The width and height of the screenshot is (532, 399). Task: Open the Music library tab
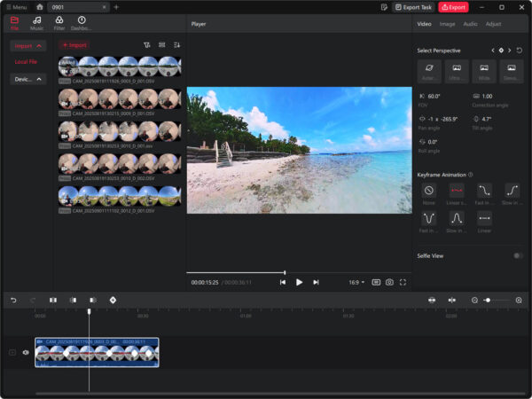tap(36, 23)
